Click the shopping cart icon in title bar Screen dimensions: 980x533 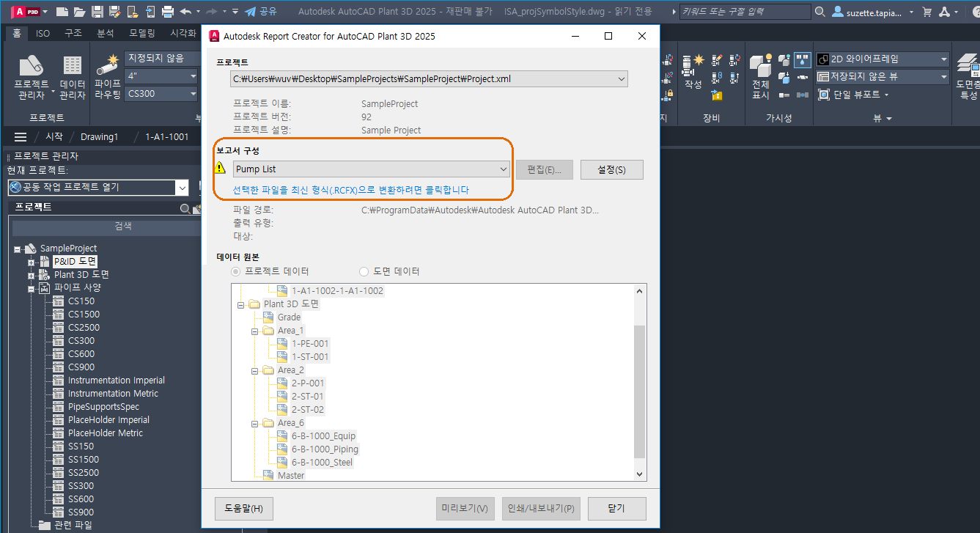click(926, 12)
